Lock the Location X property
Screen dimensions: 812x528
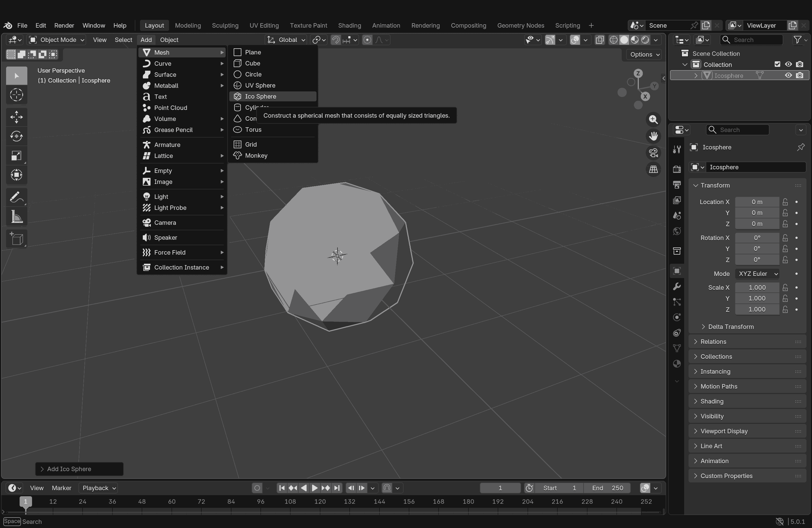click(785, 202)
